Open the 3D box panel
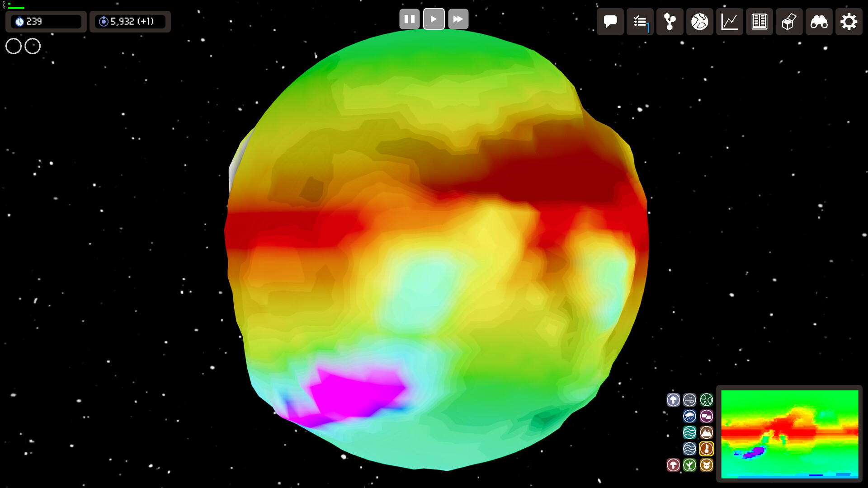 coord(789,21)
